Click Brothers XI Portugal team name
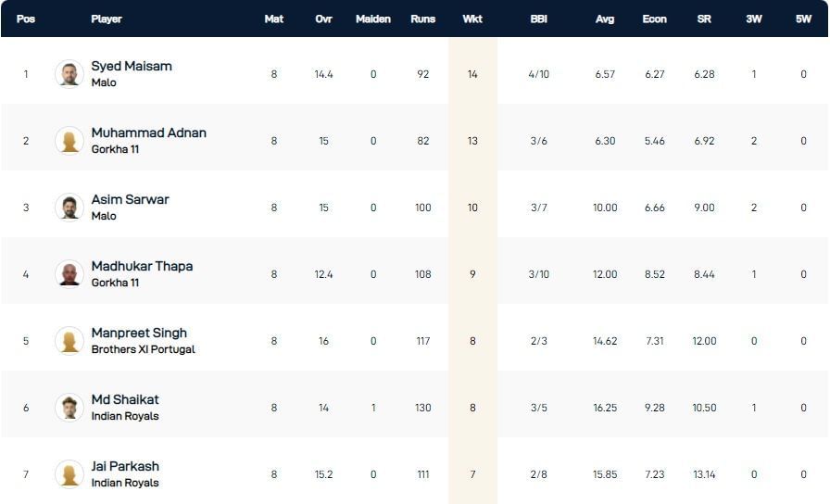Image resolution: width=830 pixels, height=504 pixels. click(x=143, y=349)
